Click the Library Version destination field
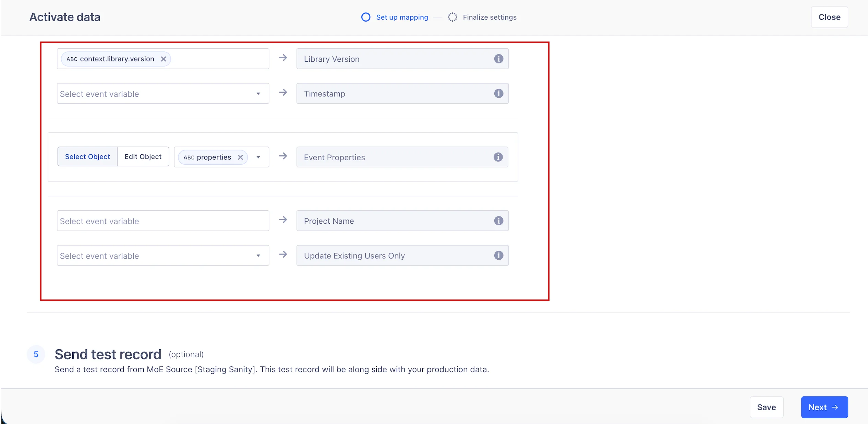This screenshot has height=424, width=868. coord(402,59)
